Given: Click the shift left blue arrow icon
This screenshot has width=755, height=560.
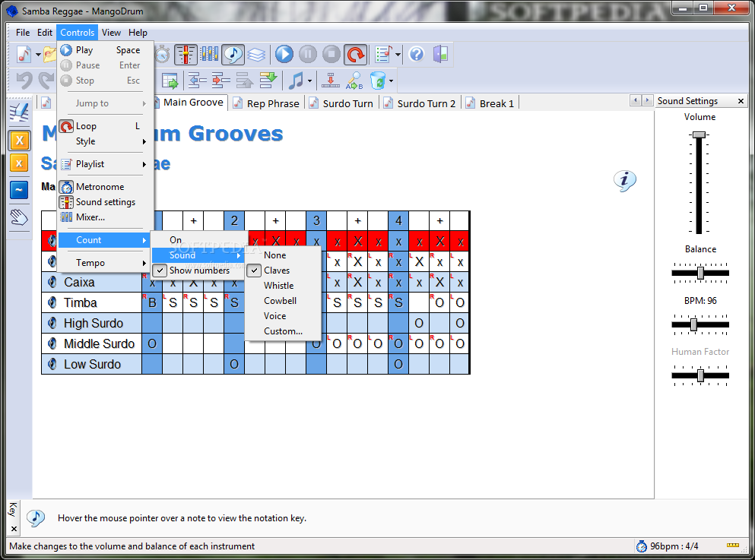Looking at the screenshot, I should pos(197,81).
